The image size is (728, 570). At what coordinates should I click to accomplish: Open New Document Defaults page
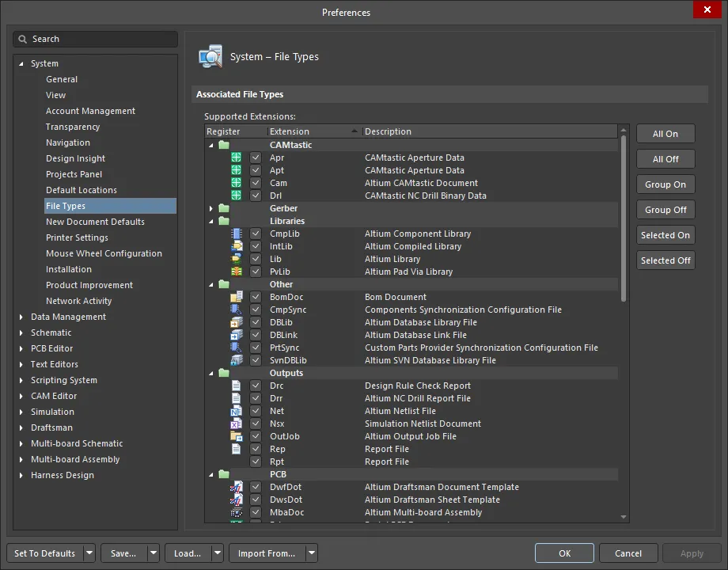95,222
